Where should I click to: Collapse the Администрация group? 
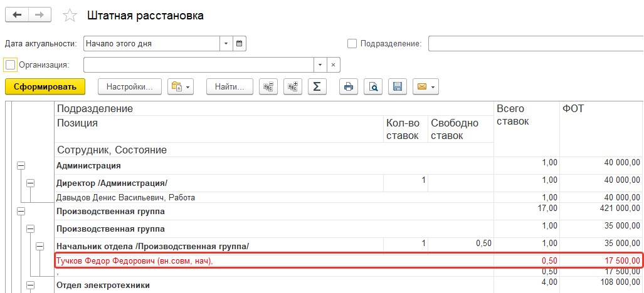pos(21,165)
